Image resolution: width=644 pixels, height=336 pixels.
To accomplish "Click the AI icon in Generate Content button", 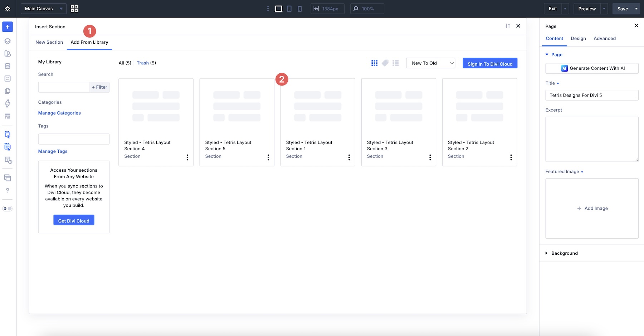I will coord(565,68).
